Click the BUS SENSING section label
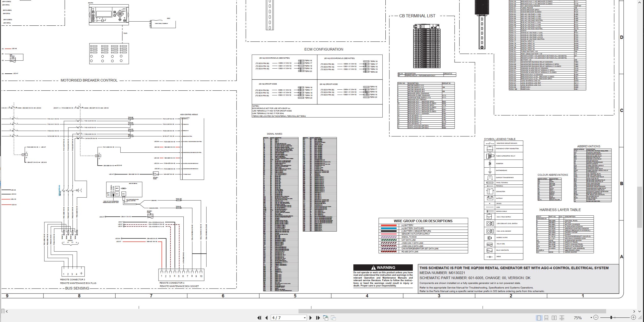The height and width of the screenshot is (322, 644). 77,288
